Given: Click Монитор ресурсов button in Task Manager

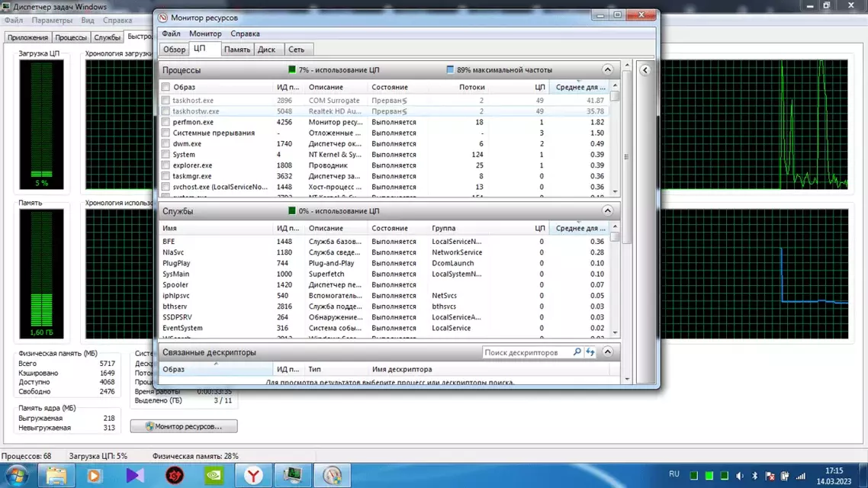Looking at the screenshot, I should click(x=184, y=426).
